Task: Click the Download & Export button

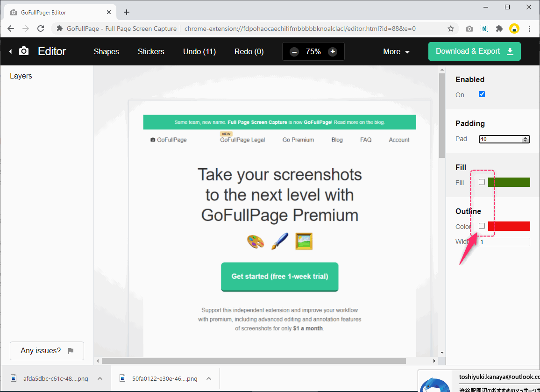Action: (474, 51)
